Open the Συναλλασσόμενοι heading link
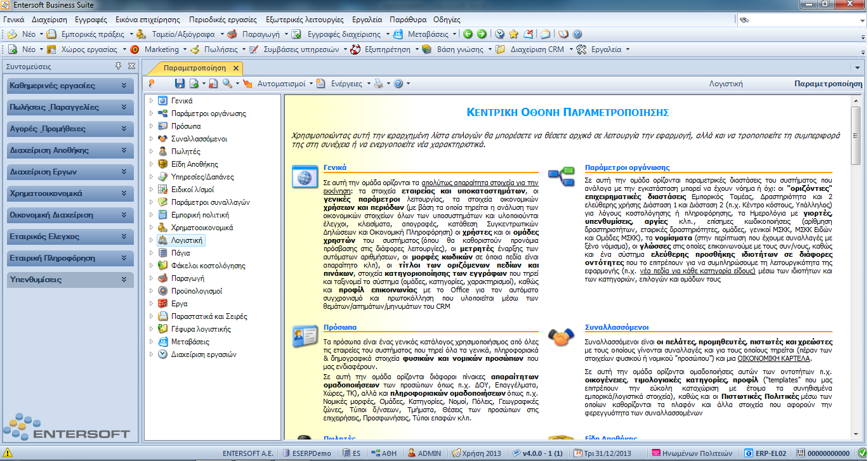Screen dimensions: 868x461 [x=616, y=328]
